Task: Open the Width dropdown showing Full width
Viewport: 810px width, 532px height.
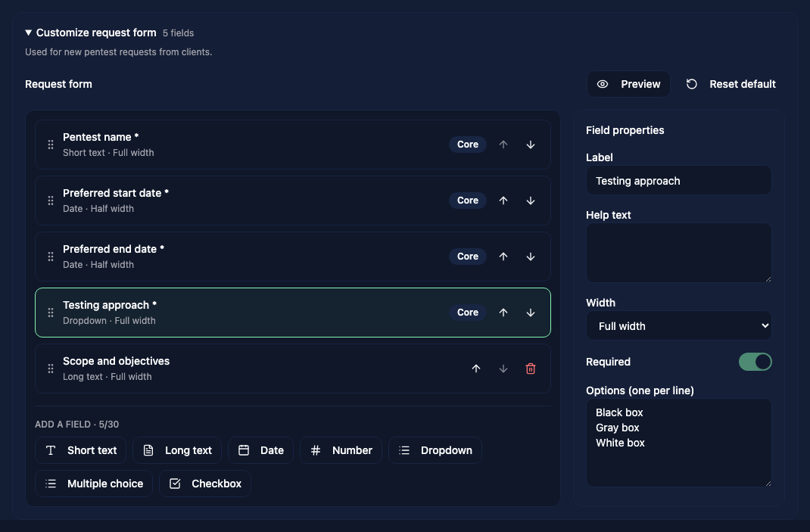Action: click(x=679, y=326)
